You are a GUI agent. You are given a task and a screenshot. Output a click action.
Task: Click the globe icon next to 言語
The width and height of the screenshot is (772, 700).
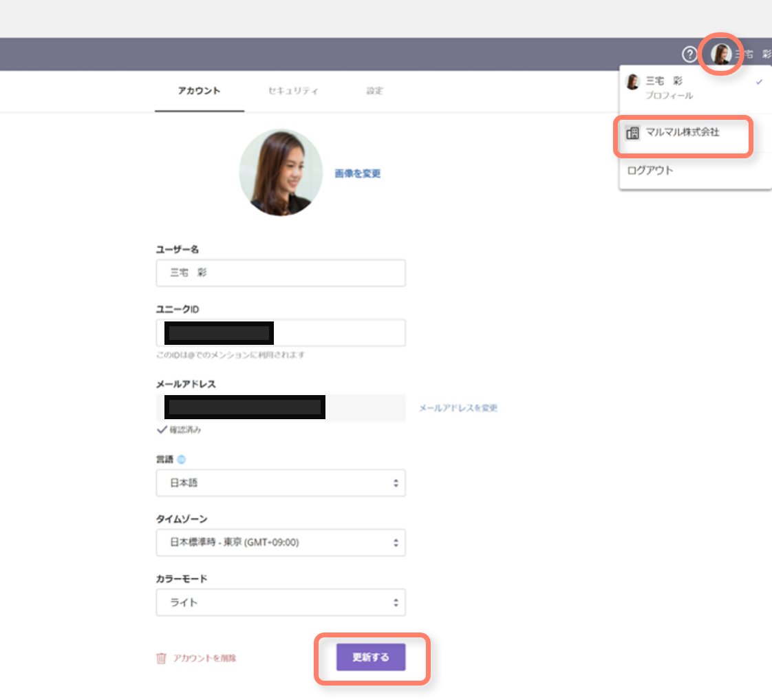pyautogui.click(x=182, y=459)
